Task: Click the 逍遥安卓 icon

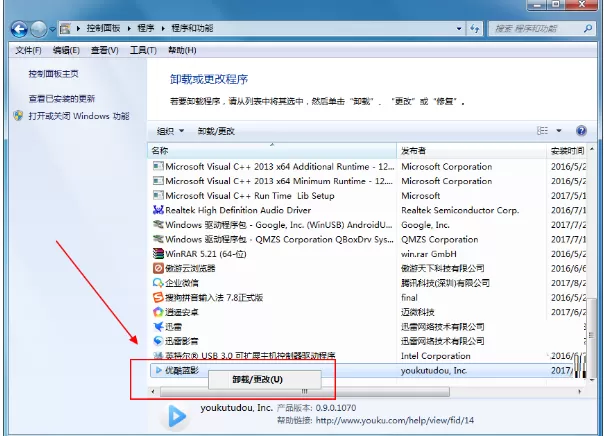Action: (x=158, y=312)
